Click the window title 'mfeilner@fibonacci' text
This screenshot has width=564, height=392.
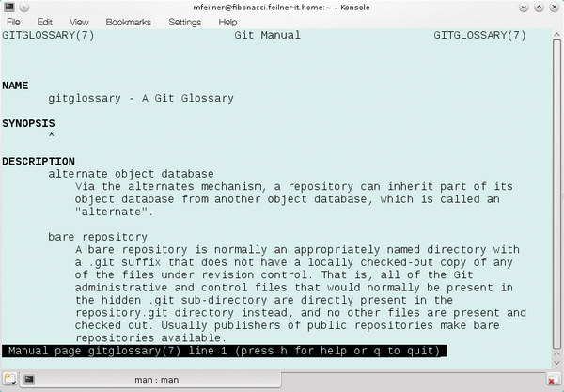[281, 8]
